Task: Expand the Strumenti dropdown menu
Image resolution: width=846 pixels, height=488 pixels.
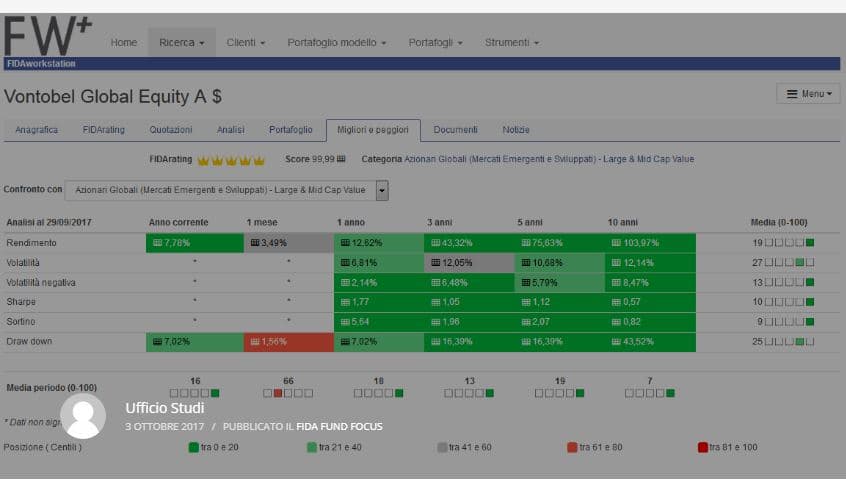Action: (511, 42)
